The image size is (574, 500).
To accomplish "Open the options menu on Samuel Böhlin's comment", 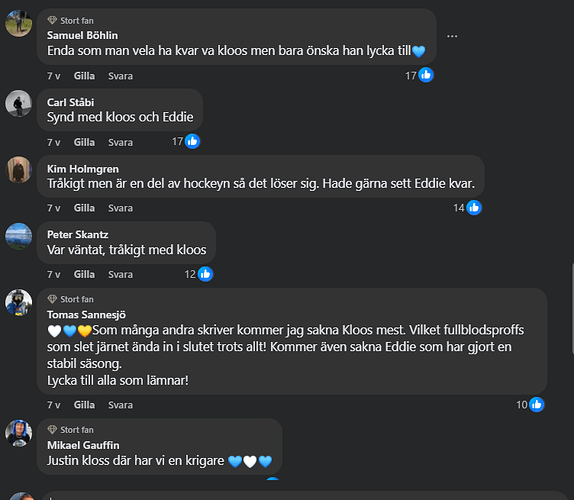I will [452, 36].
